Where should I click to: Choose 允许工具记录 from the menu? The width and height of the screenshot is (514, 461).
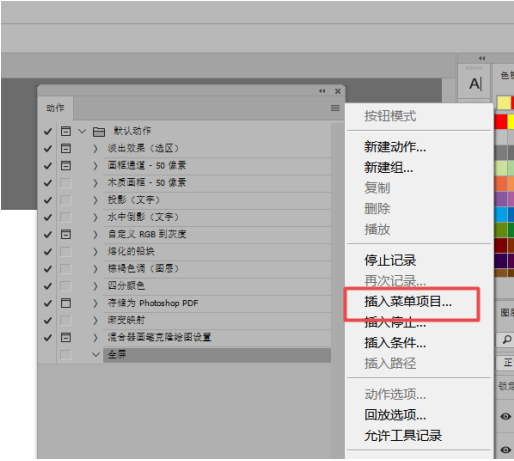pyautogui.click(x=403, y=436)
